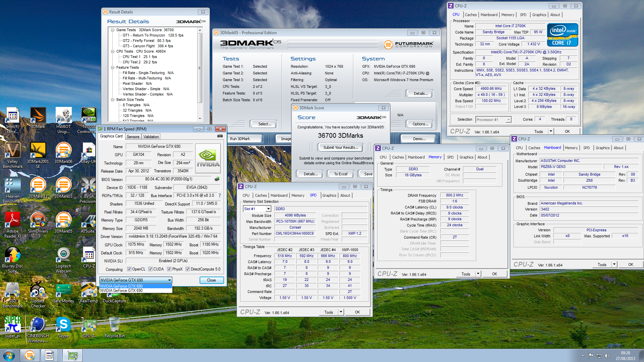Launch CINEBENCH Windows desktop icon
Screen dimensions: 644x362
click(38, 329)
